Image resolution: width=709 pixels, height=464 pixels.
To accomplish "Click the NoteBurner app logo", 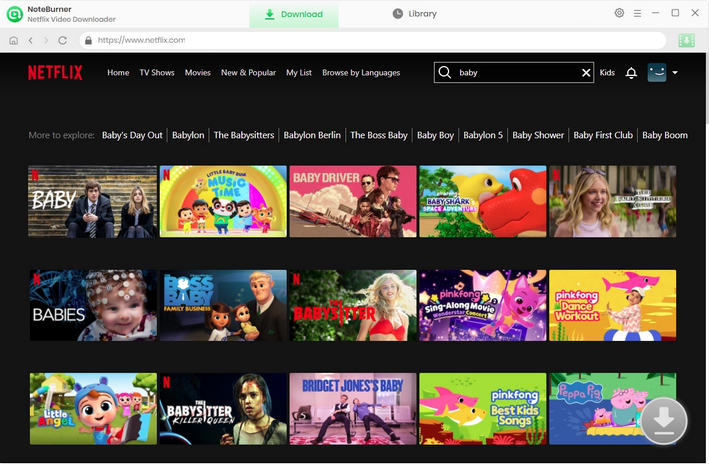I will tap(14, 14).
